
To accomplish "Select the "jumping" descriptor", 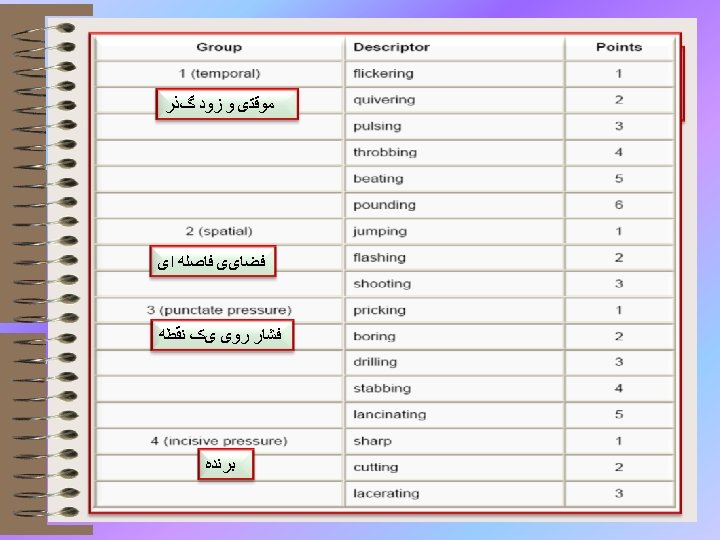I will (x=380, y=231).
